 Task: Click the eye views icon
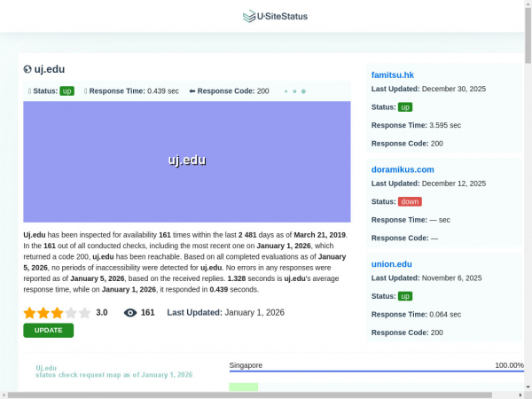(x=130, y=312)
